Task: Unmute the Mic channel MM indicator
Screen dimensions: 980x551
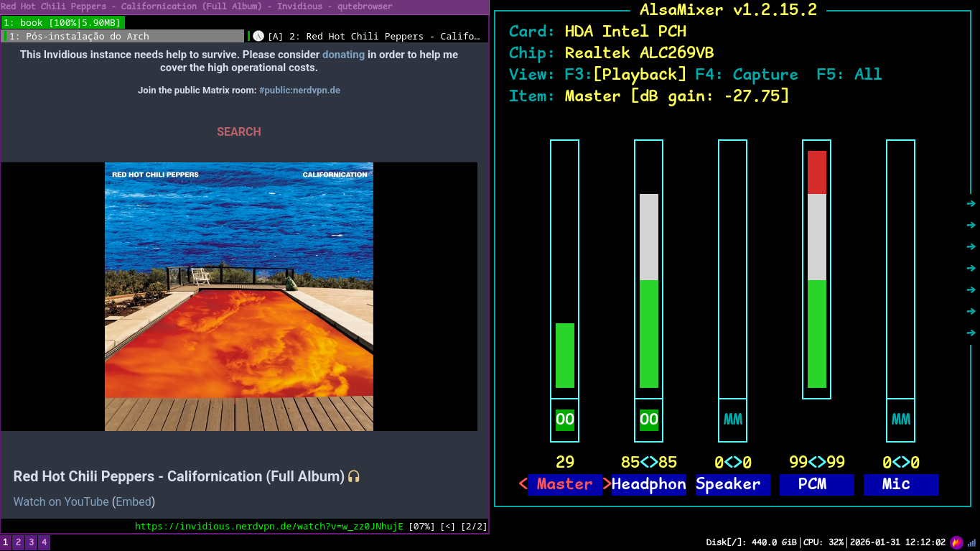Action: [900, 420]
